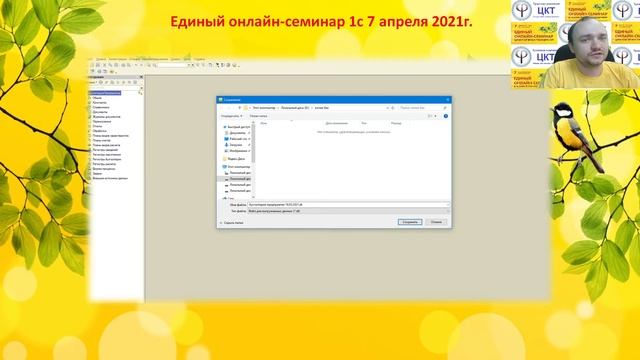Click the blue help icon in save dialog

click(x=446, y=116)
